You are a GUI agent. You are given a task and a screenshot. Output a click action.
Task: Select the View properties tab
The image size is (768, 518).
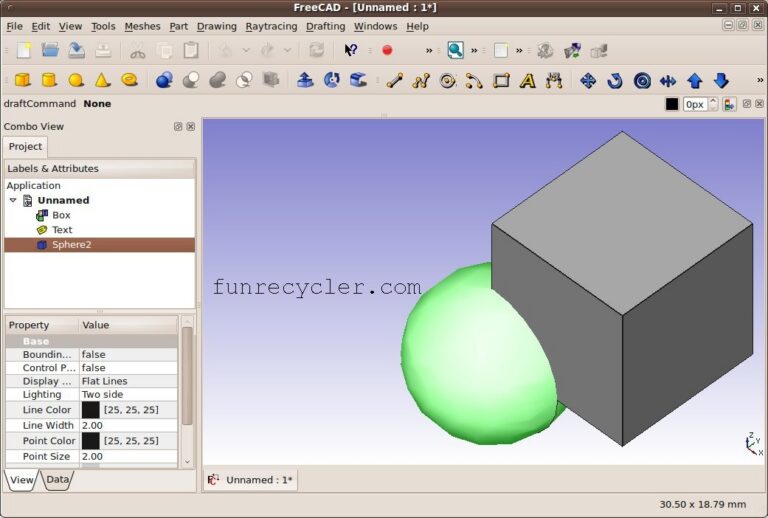[22, 480]
